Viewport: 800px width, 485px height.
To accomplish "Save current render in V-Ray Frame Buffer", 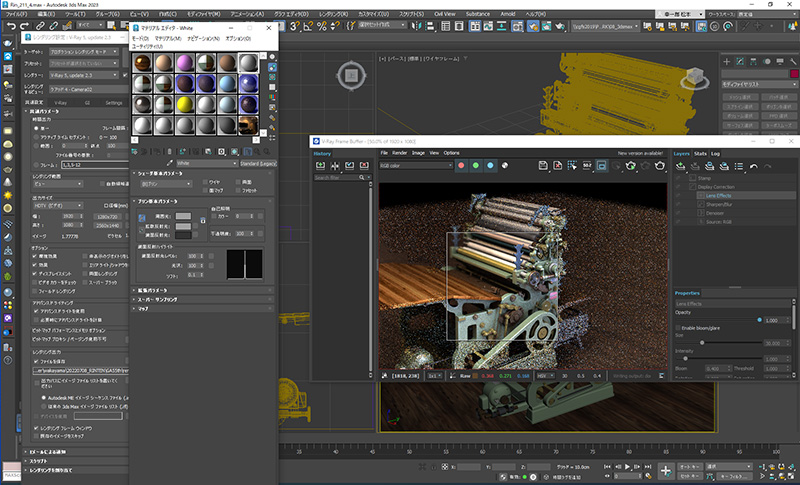I will point(543,165).
